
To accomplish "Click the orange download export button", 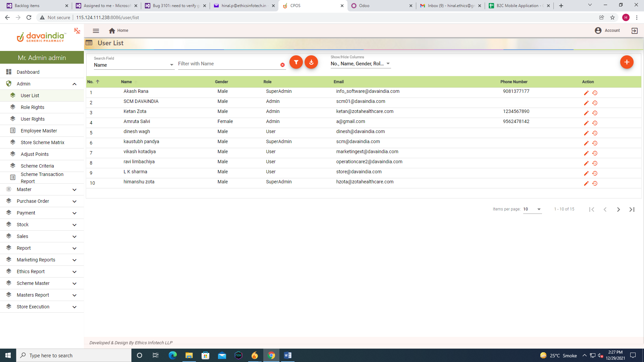I will point(311,62).
